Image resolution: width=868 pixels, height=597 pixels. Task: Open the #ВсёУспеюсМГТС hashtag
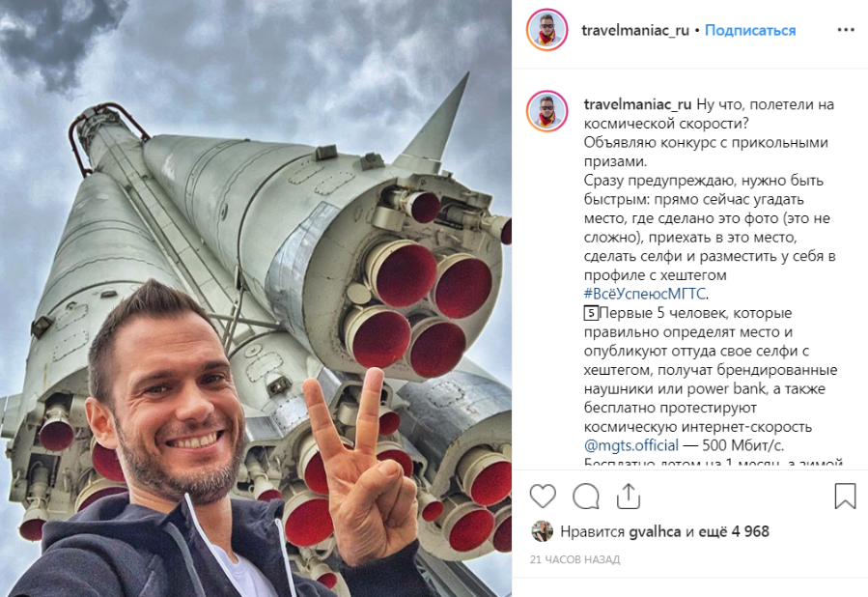(x=645, y=294)
